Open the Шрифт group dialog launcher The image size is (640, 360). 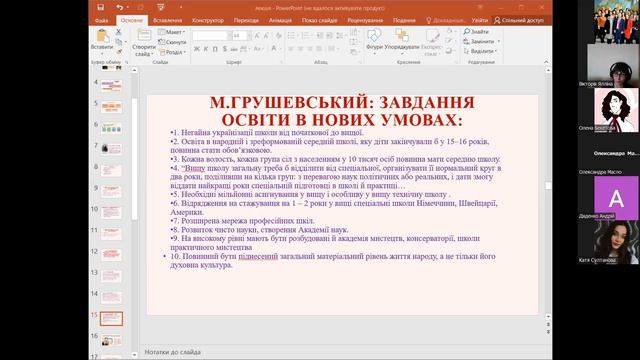281,62
